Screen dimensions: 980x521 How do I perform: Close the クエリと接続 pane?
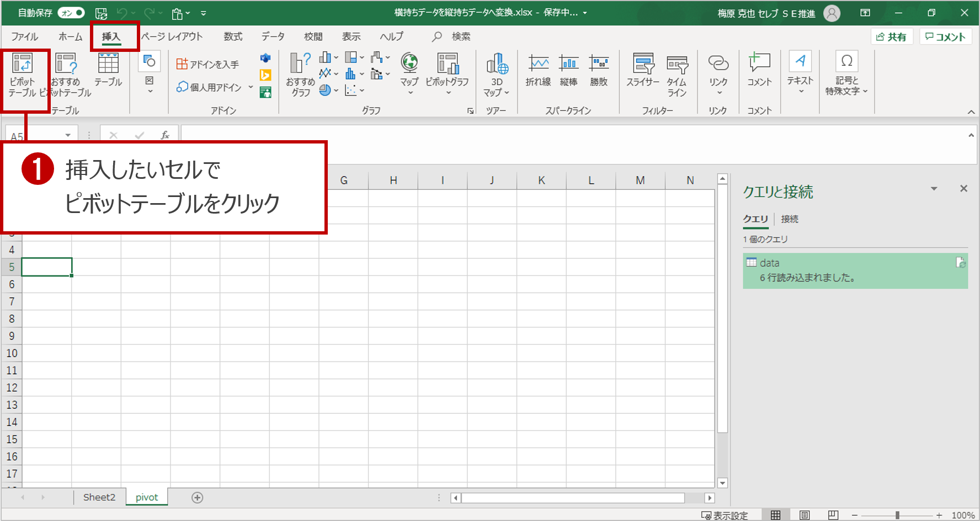click(963, 189)
